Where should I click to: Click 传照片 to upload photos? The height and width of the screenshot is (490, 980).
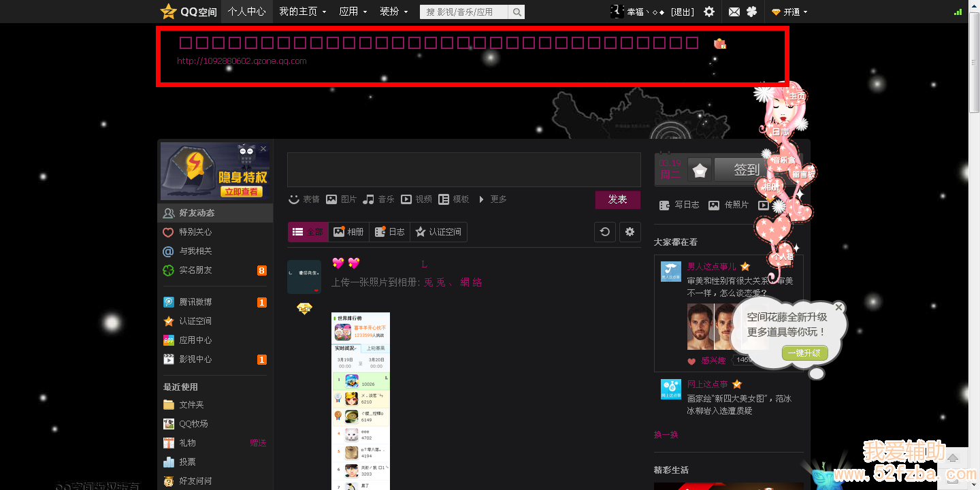click(x=728, y=205)
